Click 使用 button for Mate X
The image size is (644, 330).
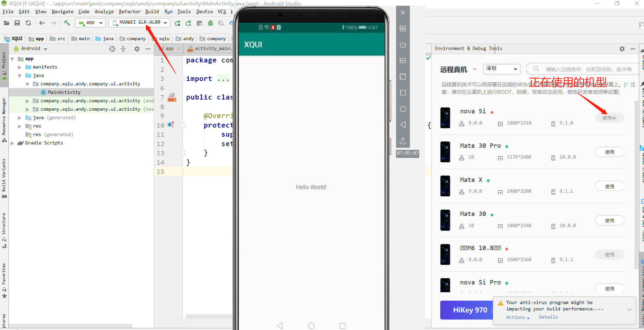(610, 186)
